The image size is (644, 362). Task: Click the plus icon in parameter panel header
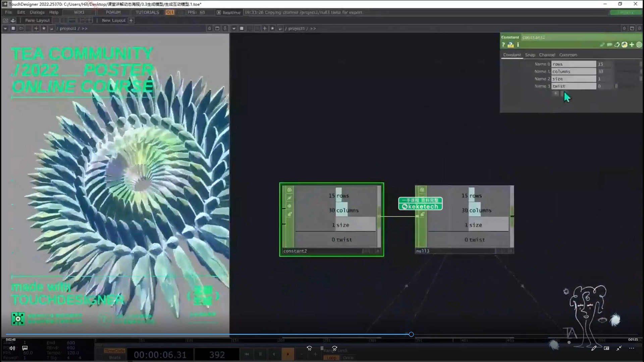[632, 45]
